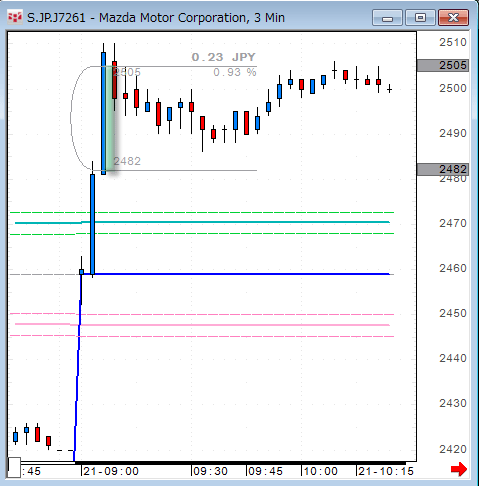Image resolution: width=479 pixels, height=486 pixels.
Task: Click the 2460 price axis label
Action: click(453, 268)
